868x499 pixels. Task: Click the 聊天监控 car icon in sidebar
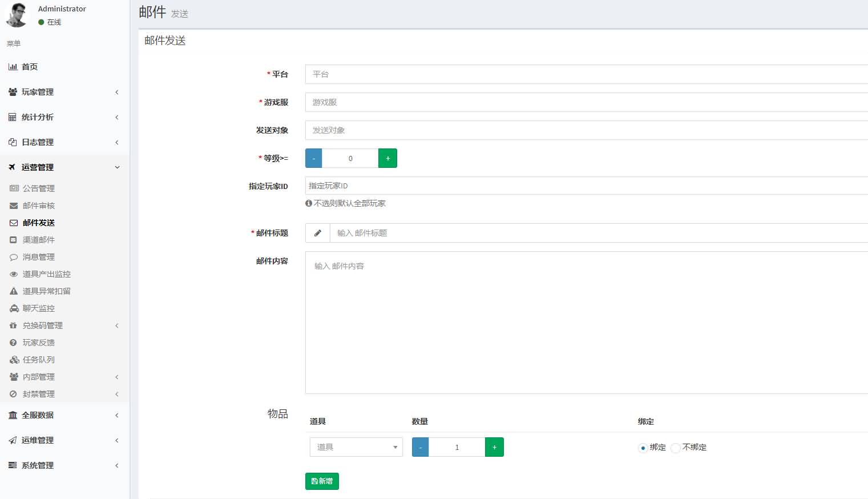14,308
